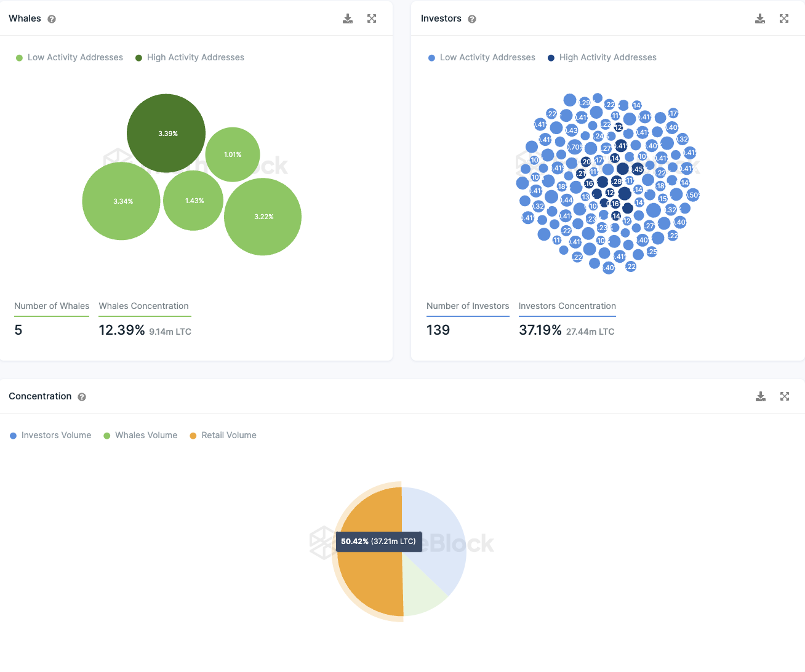Click the Concentration help question icon
805x672 pixels.
82,397
